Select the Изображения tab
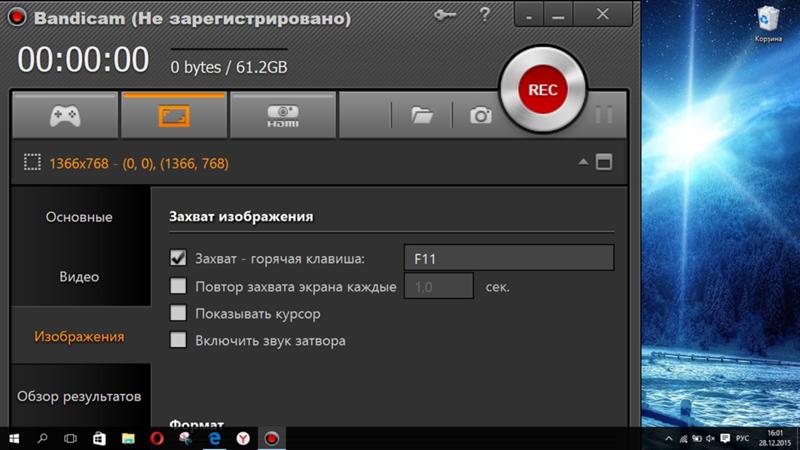Screen dimensions: 800x450 [x=79, y=337]
